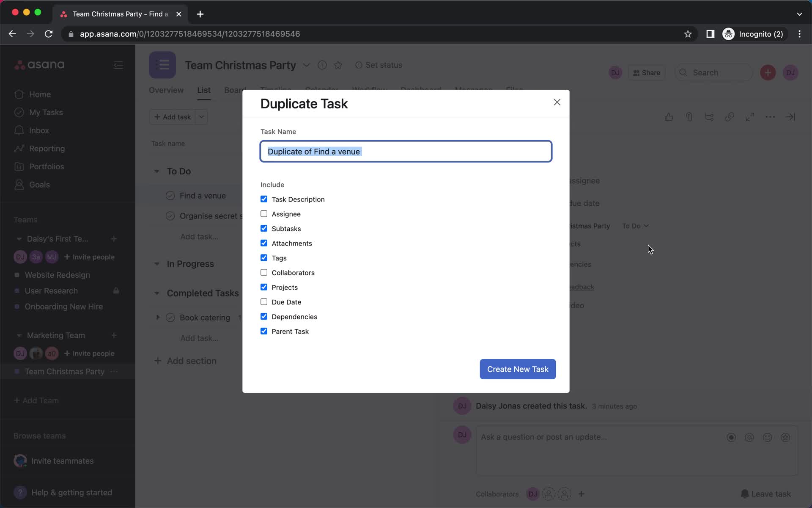This screenshot has width=812, height=508.
Task: Open Team Christmas Party options ellipsis
Action: click(114, 371)
